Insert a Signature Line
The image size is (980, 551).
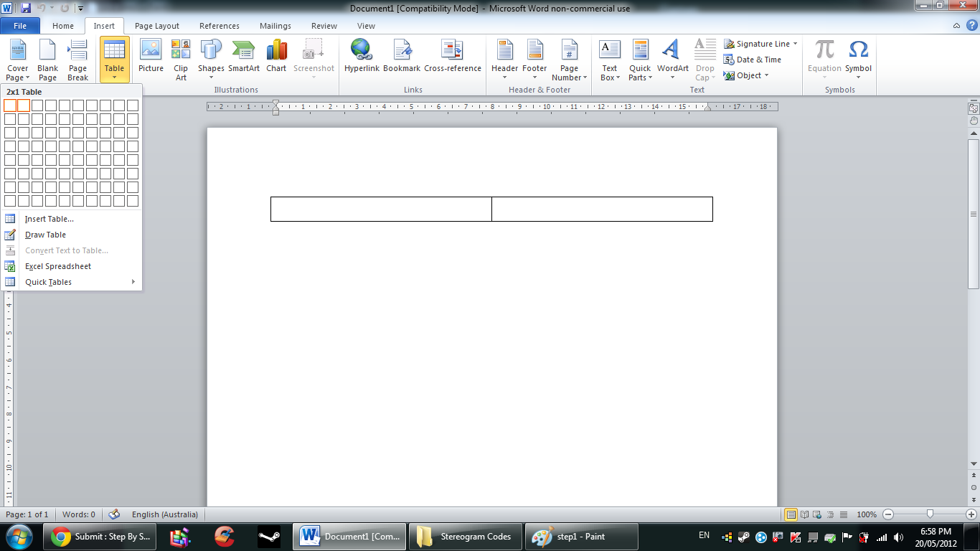coord(760,44)
